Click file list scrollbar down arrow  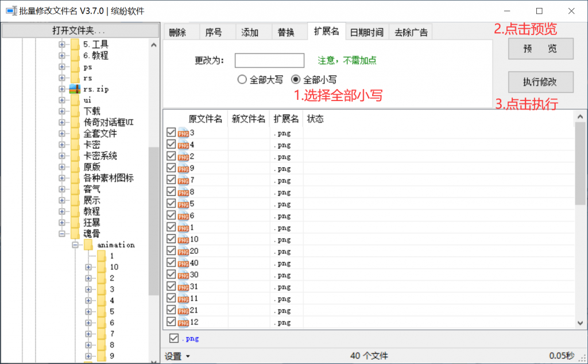click(x=580, y=323)
